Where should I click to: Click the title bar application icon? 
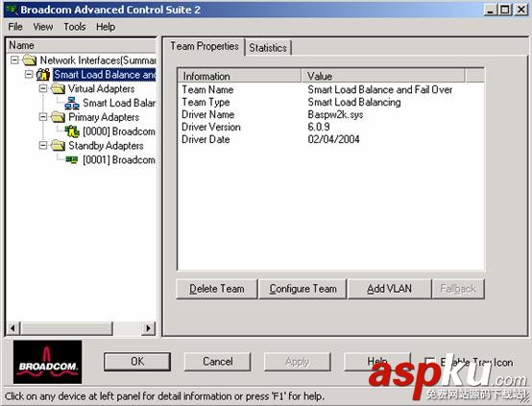(12, 10)
